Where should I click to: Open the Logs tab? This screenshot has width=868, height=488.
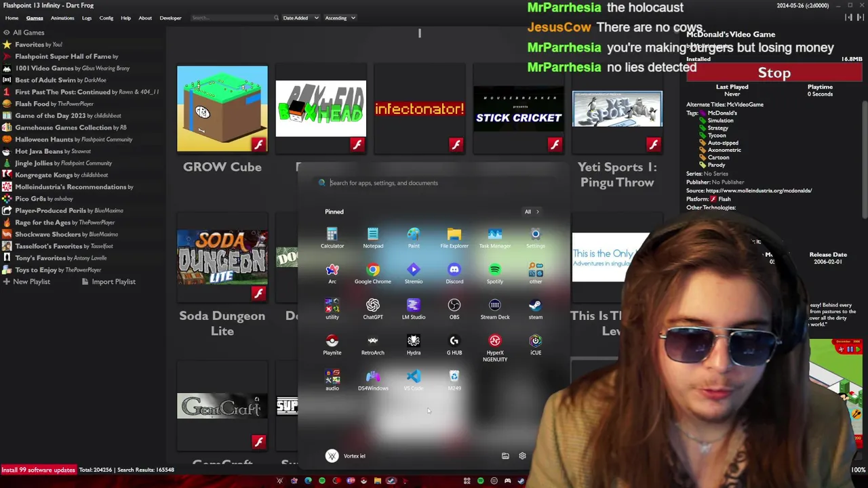87,18
